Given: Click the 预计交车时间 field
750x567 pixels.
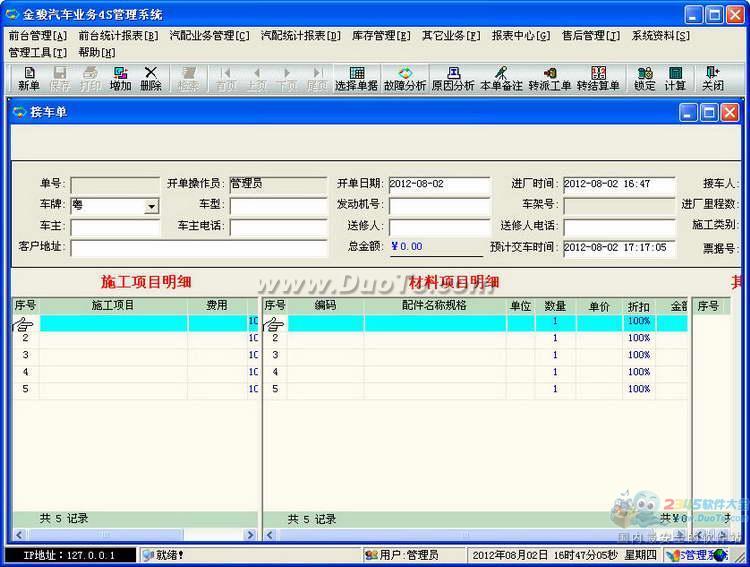Looking at the screenshot, I should pyautogui.click(x=619, y=248).
